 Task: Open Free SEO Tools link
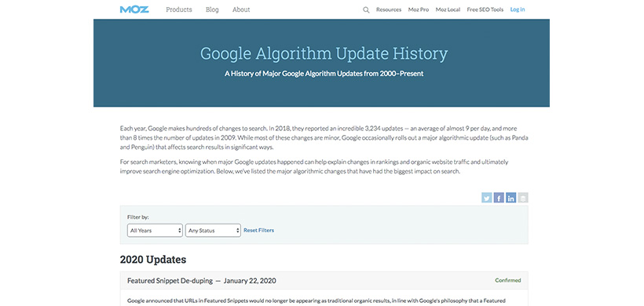pyautogui.click(x=485, y=10)
